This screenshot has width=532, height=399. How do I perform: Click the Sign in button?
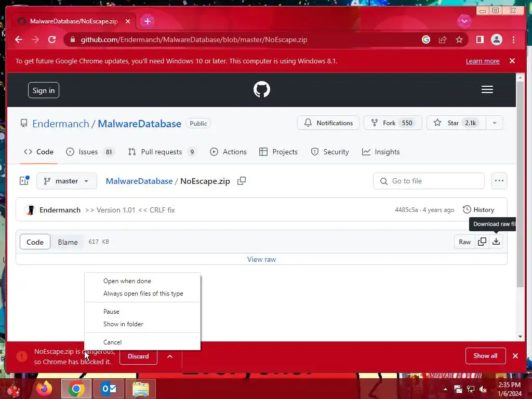(x=44, y=90)
